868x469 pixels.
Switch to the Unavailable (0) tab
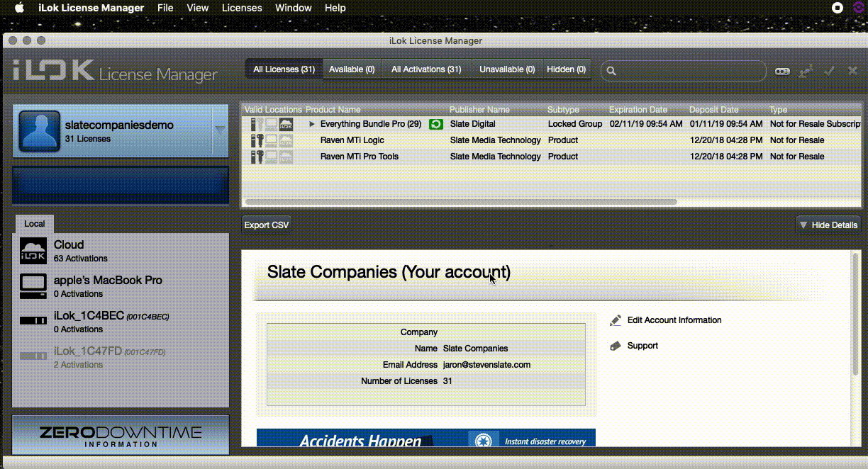pos(506,69)
